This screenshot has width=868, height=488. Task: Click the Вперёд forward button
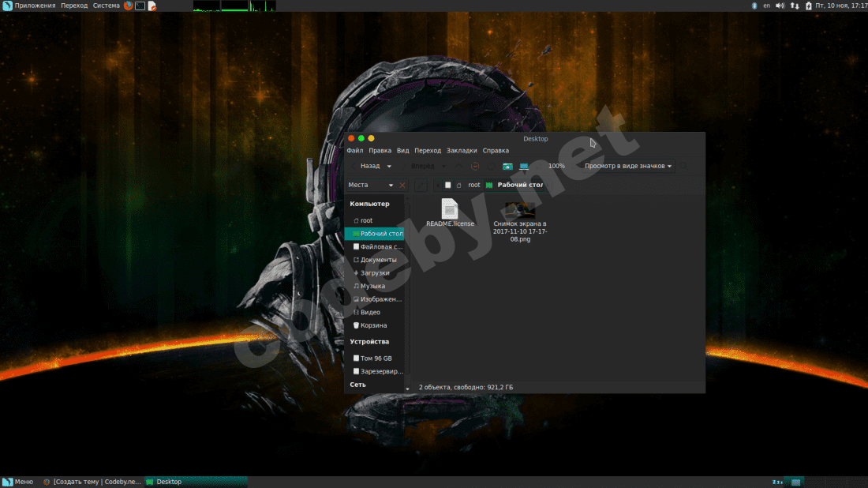coord(418,166)
